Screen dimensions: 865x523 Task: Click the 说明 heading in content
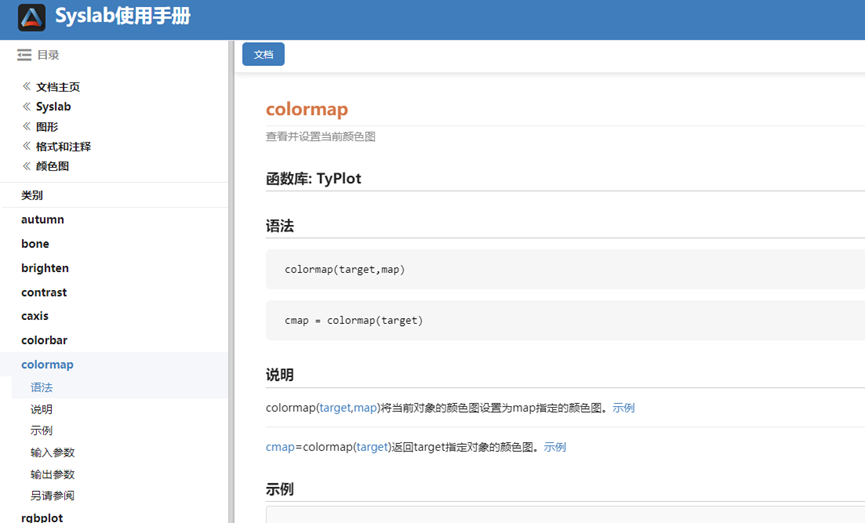(280, 375)
